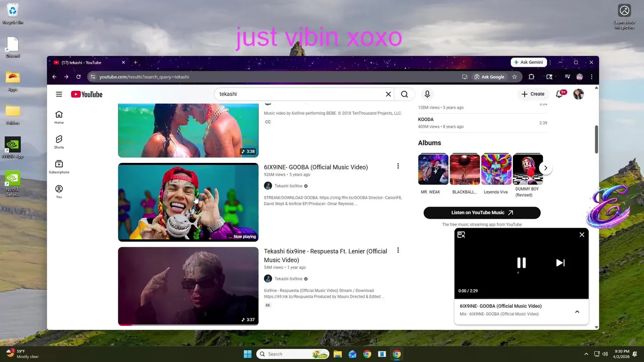The image size is (644, 362).
Task: Close the miniplayer
Action: [x=582, y=235]
